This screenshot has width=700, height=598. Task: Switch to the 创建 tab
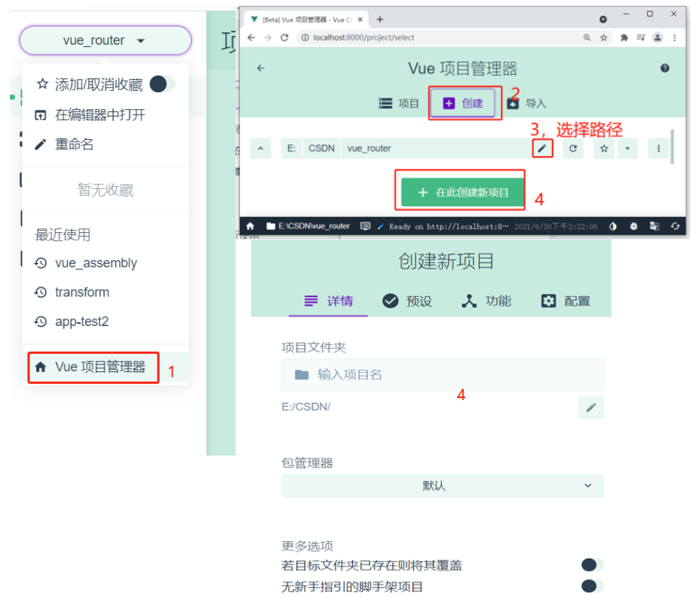tap(463, 103)
